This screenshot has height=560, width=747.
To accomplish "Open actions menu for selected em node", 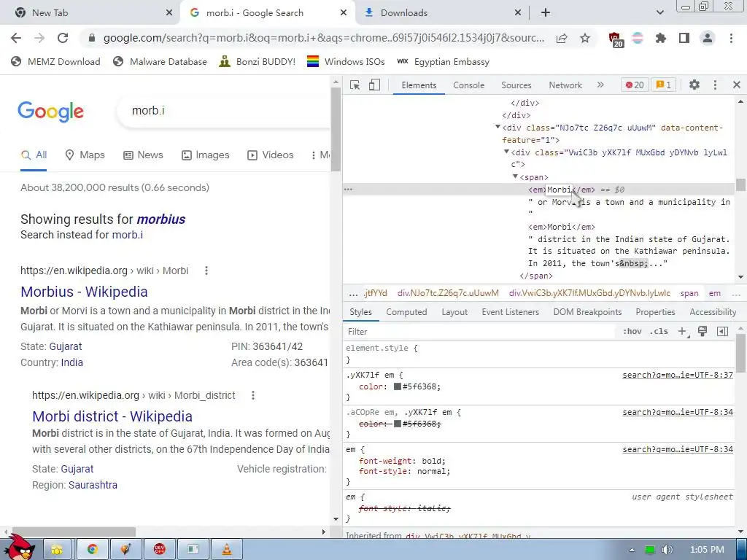I will coord(348,190).
